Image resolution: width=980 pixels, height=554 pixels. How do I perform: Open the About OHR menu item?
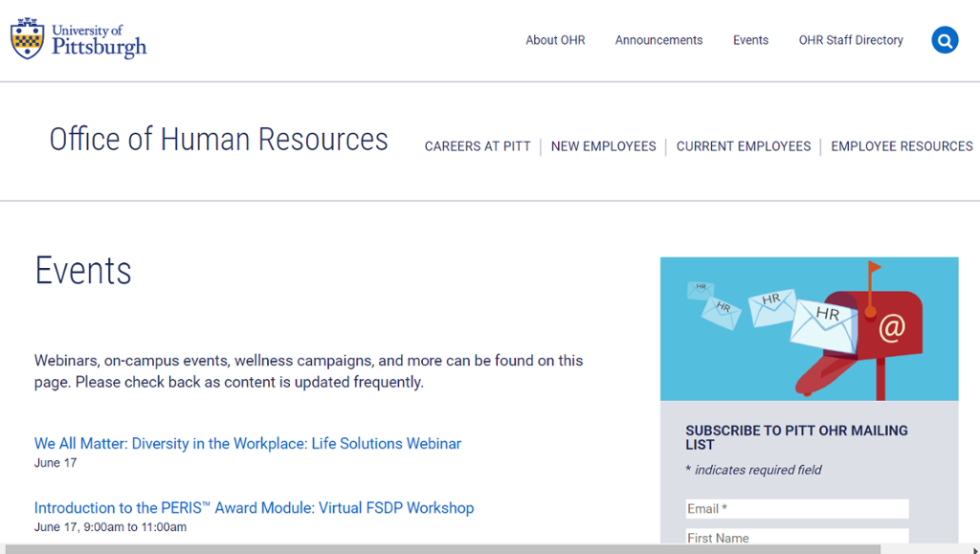(555, 40)
